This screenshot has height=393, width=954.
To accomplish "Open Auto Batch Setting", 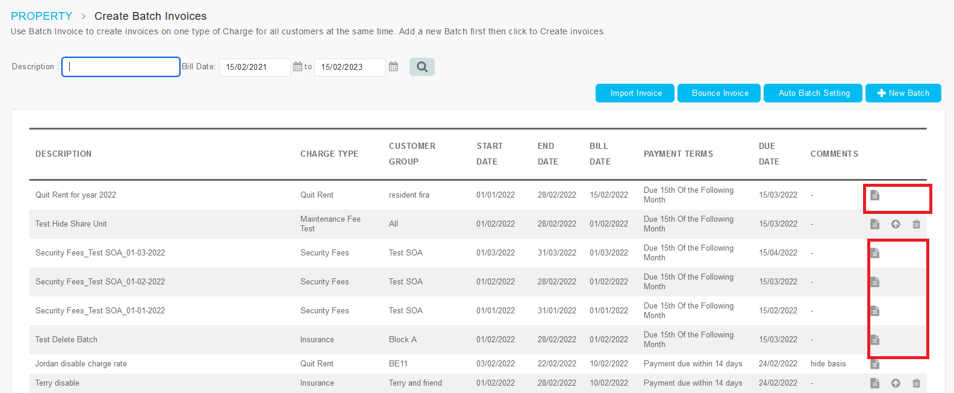I will click(x=813, y=93).
